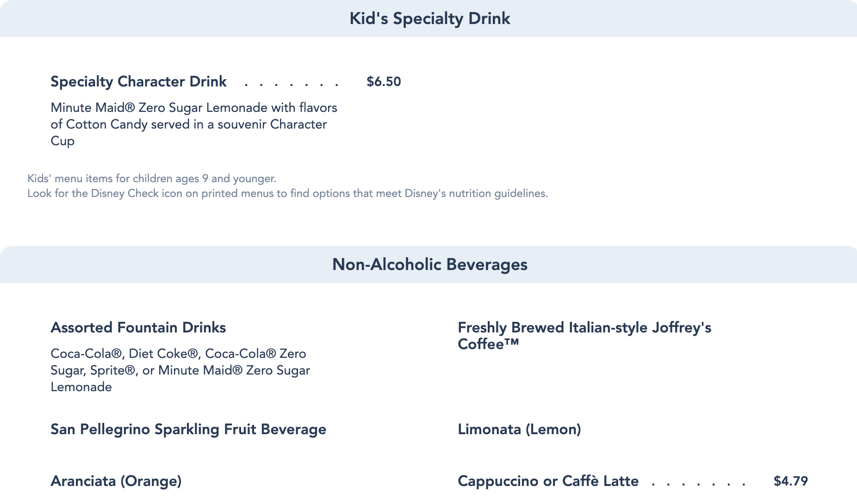The width and height of the screenshot is (857, 504).
Task: Click the Kid's Specialty Drink section header
Action: click(x=429, y=18)
